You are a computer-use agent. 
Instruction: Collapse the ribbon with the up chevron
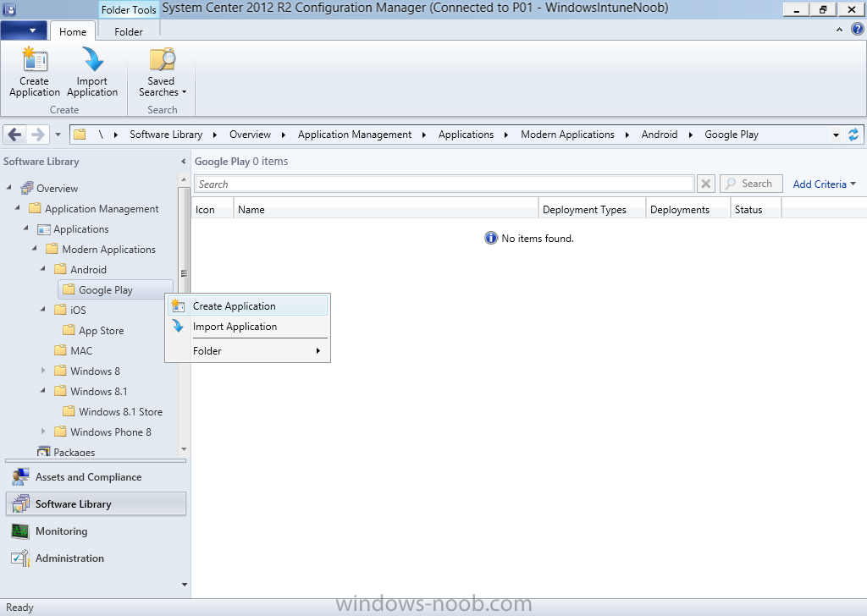pos(839,30)
